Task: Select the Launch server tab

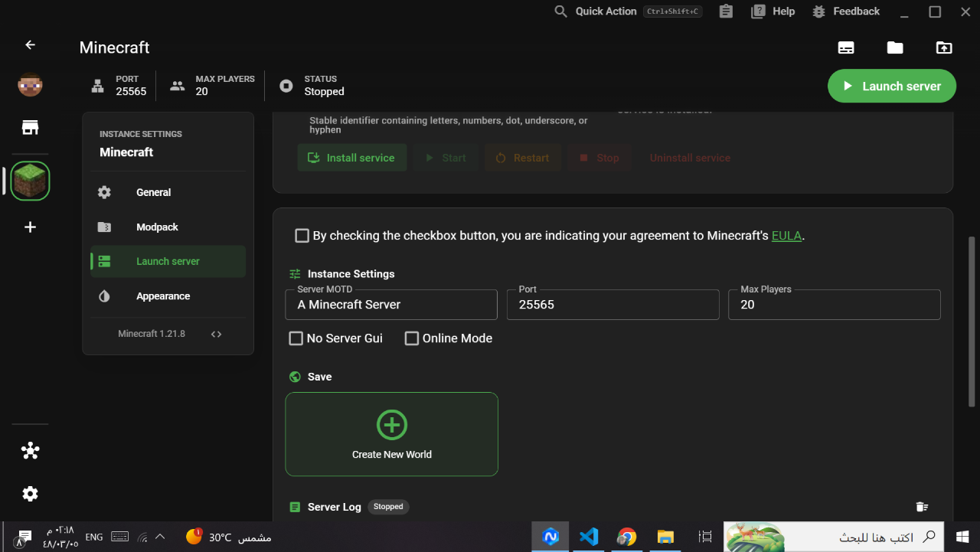Action: 168,261
